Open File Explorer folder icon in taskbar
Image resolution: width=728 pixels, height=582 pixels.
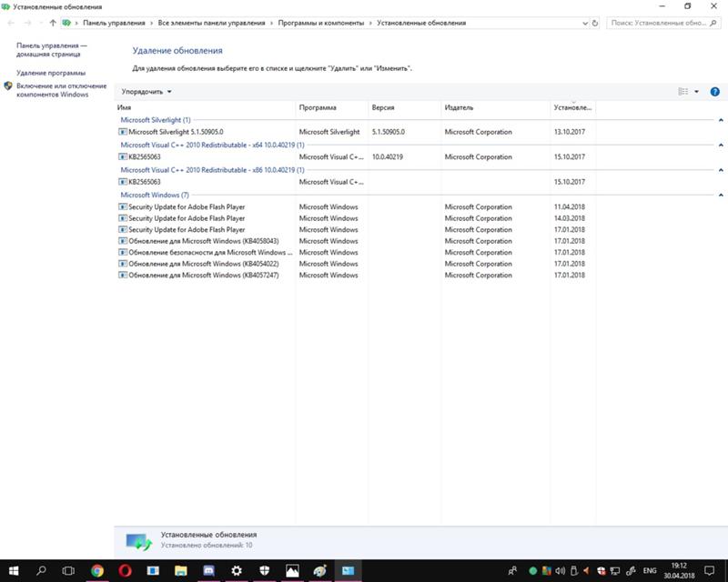pos(180,570)
